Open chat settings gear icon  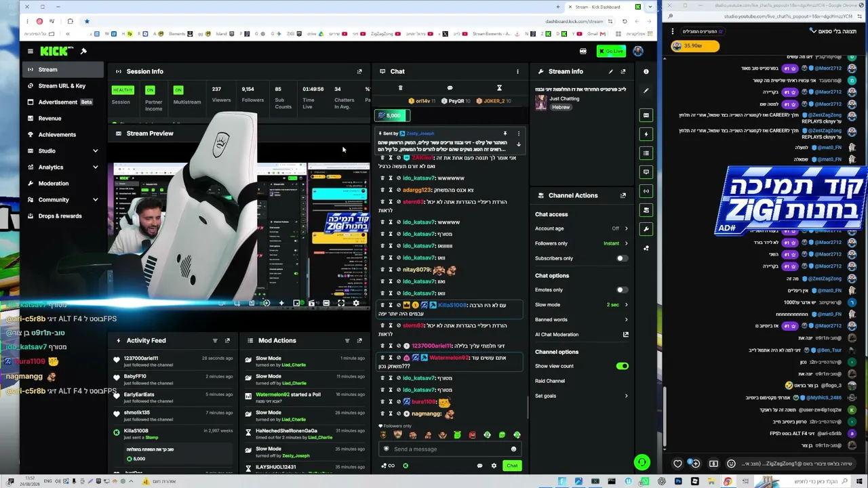pos(494,466)
